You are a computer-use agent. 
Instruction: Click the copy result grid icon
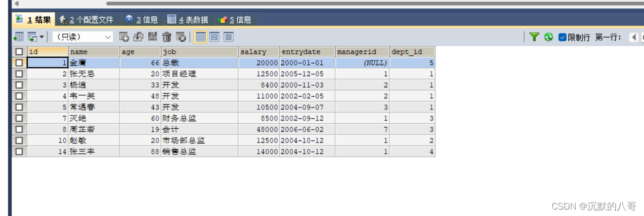click(32, 37)
